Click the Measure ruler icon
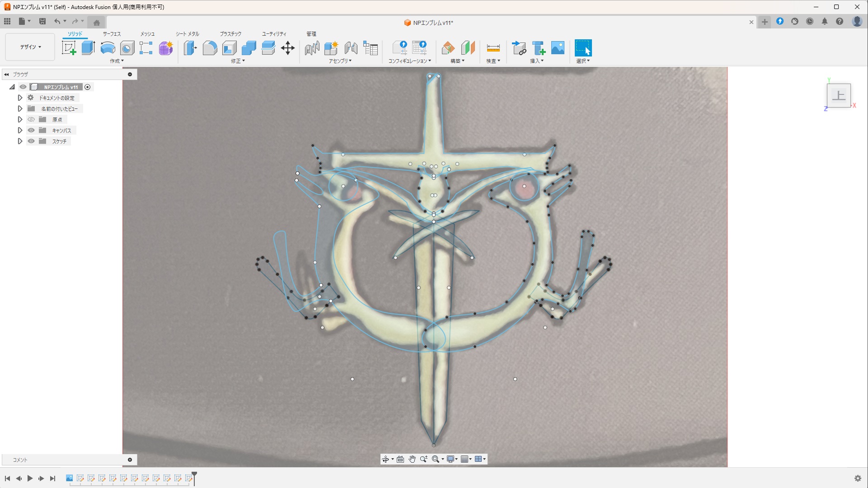Image resolution: width=868 pixels, height=488 pixels. pyautogui.click(x=493, y=48)
